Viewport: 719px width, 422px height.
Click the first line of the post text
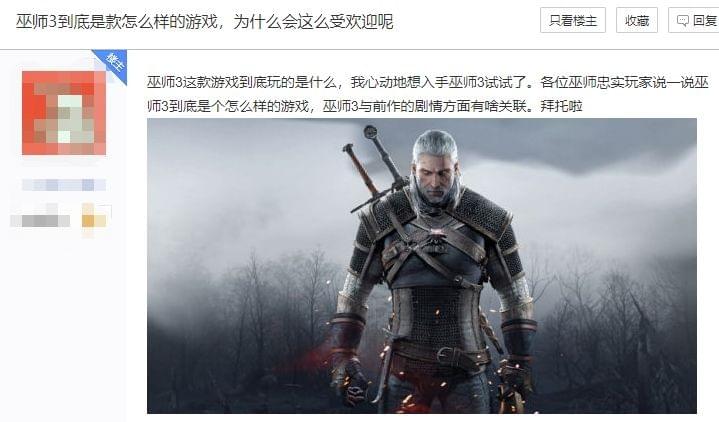tap(427, 83)
